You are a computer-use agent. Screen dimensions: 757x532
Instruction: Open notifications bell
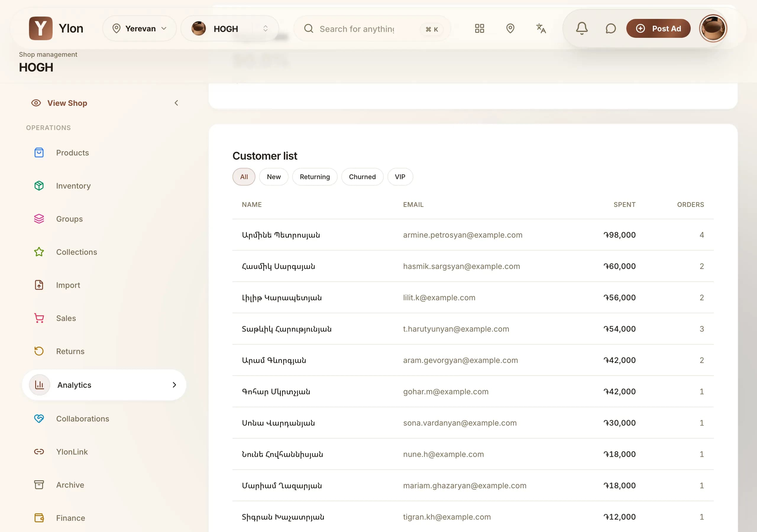(x=582, y=28)
